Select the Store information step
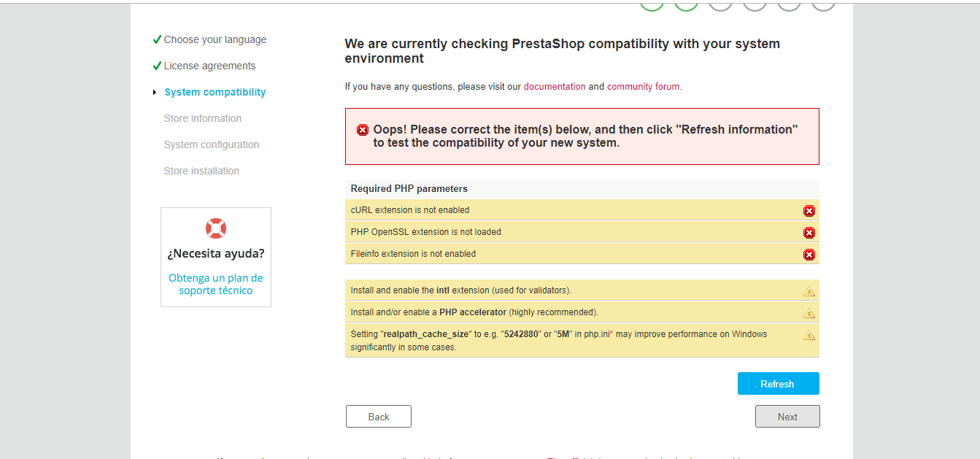The height and width of the screenshot is (459, 980). (203, 118)
